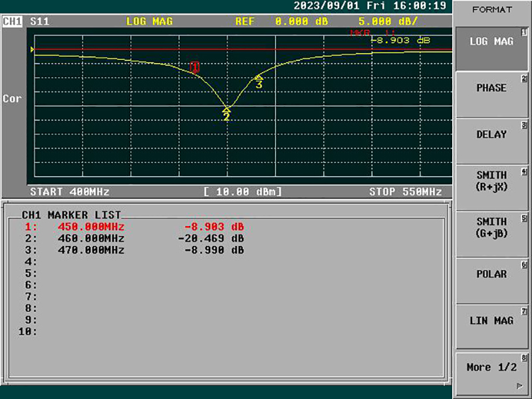Click marker 3 on the trace

(x=259, y=82)
